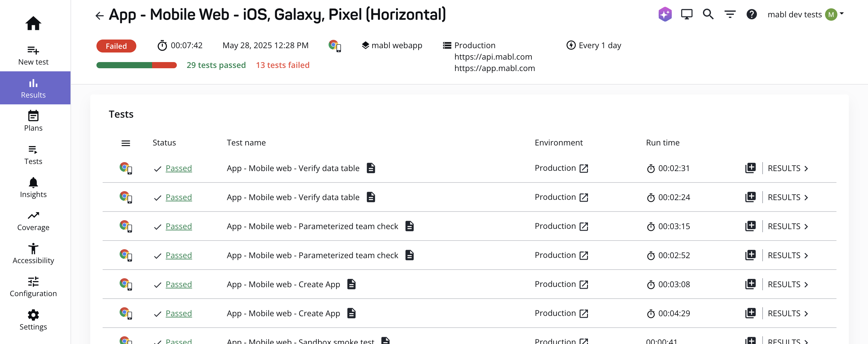Go to the Home icon in sidebar
This screenshot has height=344, width=868.
33,23
